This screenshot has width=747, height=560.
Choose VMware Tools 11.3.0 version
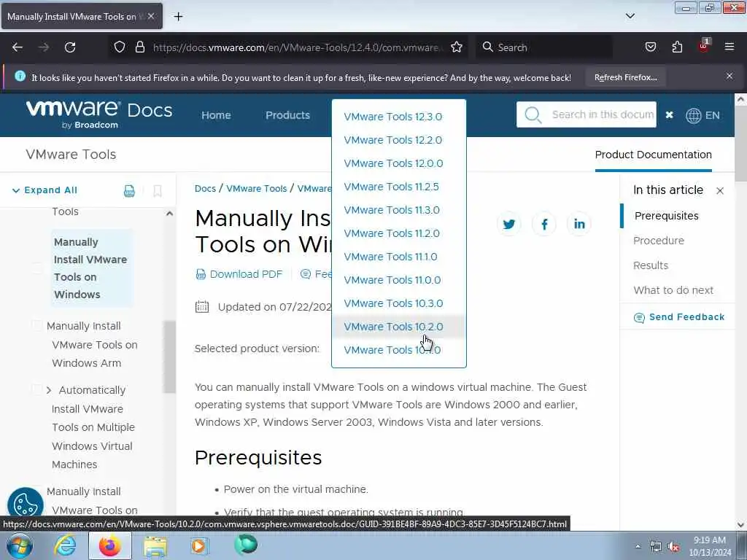[392, 210]
